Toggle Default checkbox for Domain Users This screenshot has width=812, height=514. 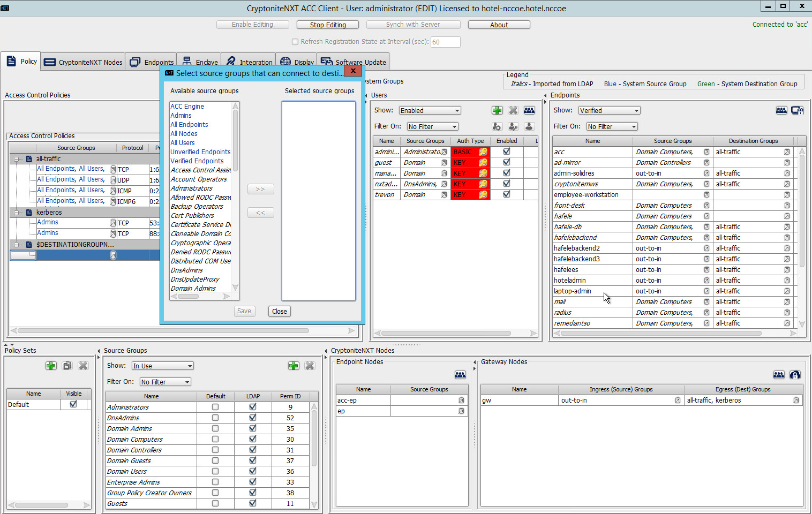click(215, 471)
